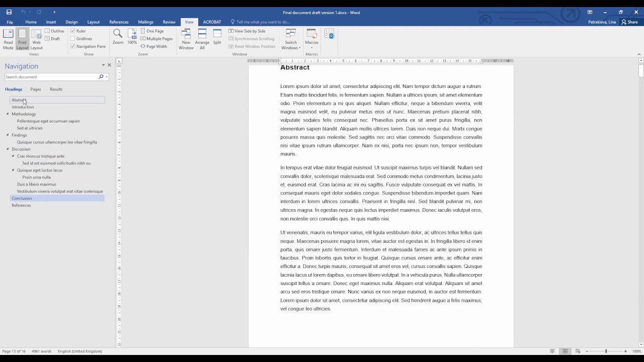Click the Print Layout icon in status bar
644x362 pixels.
[565, 351]
